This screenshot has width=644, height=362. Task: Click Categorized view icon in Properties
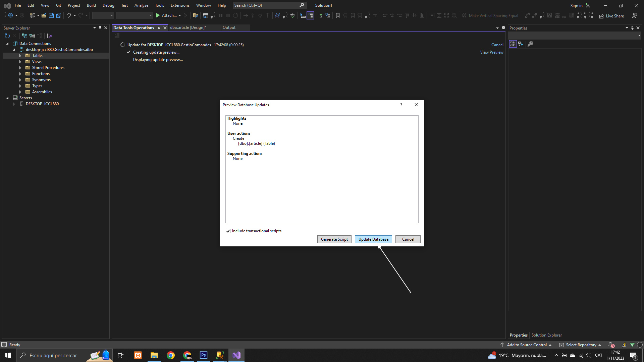point(513,44)
